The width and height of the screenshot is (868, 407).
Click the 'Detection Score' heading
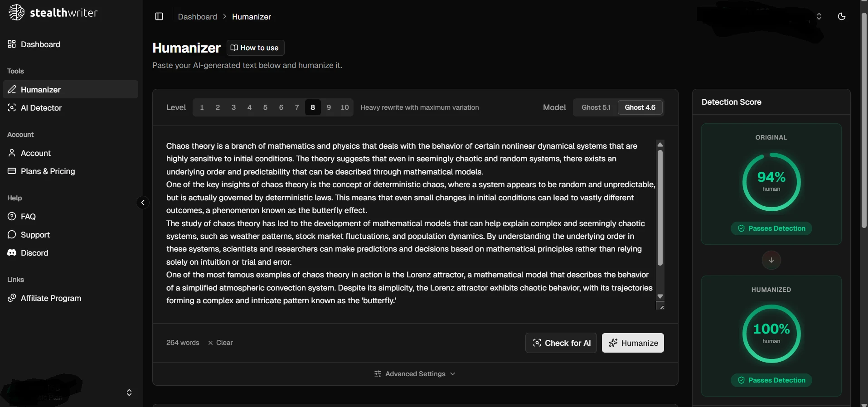[732, 102]
